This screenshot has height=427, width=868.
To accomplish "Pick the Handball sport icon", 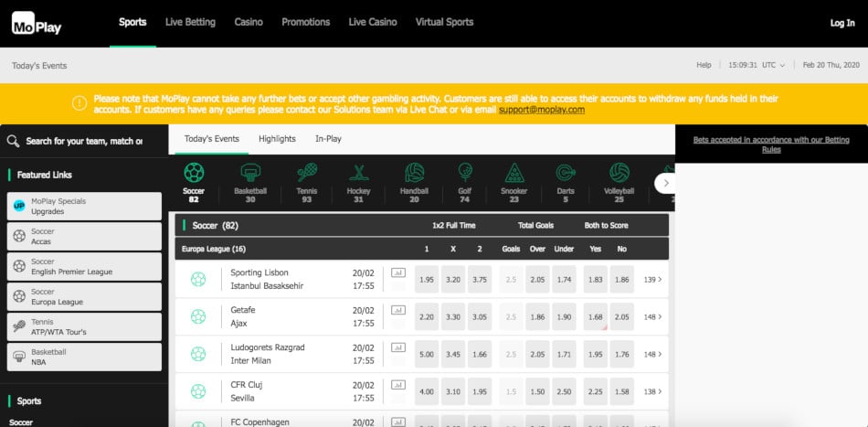I will [415, 174].
